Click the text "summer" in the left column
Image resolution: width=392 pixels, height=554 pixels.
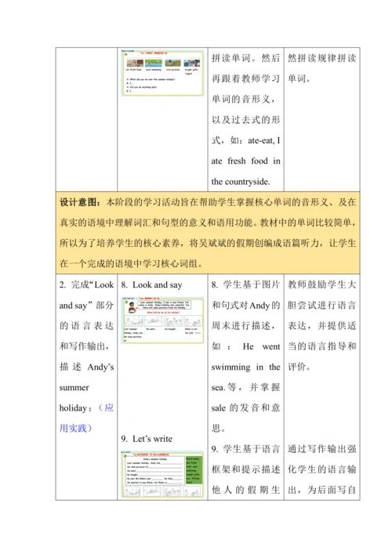74,388
